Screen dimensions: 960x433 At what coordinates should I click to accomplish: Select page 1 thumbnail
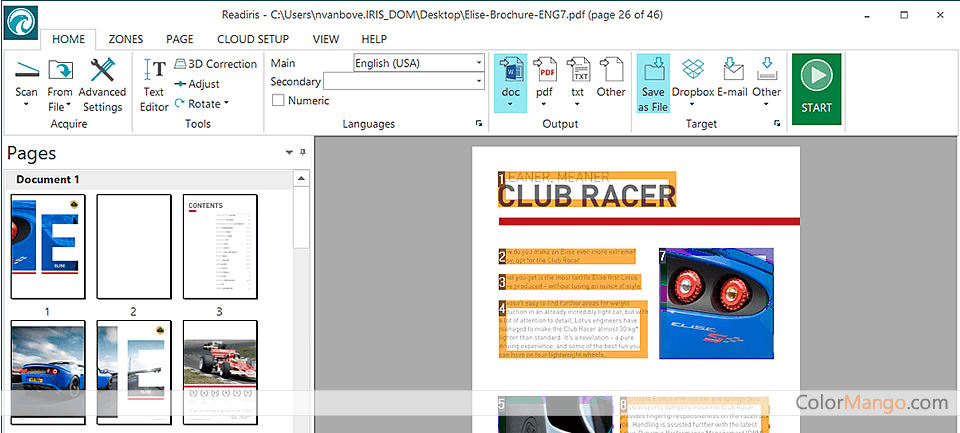[x=48, y=246]
